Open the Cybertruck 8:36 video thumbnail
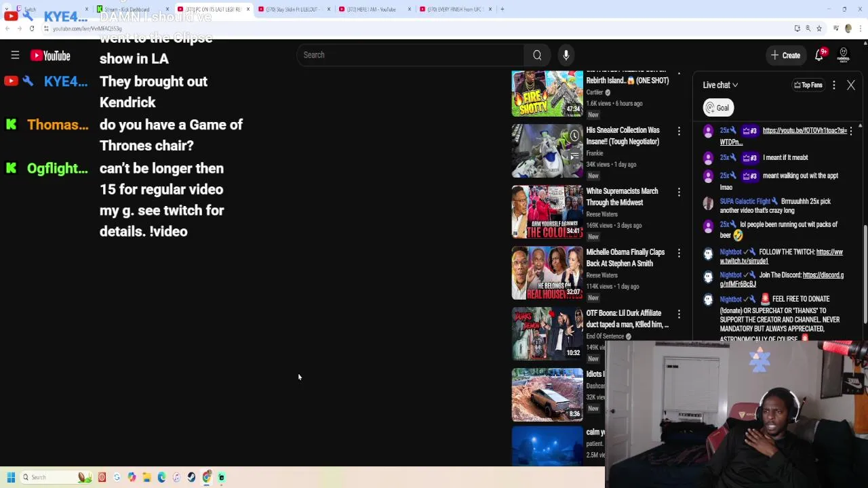 click(x=547, y=394)
